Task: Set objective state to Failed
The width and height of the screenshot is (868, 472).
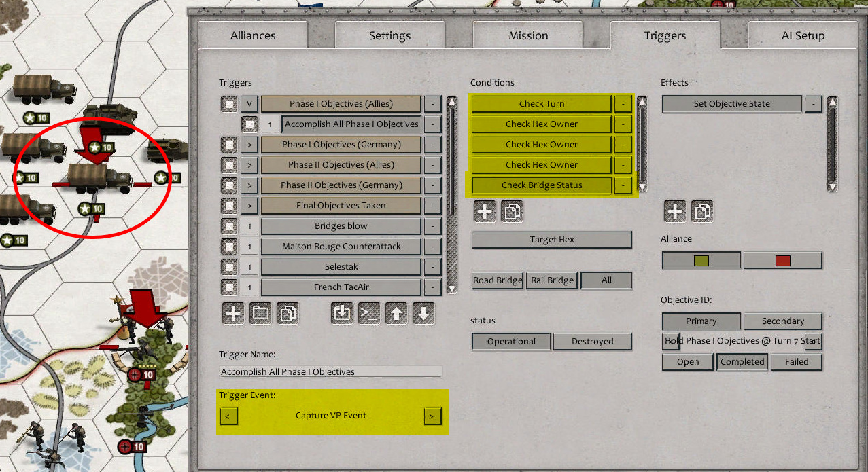Action: pyautogui.click(x=797, y=362)
